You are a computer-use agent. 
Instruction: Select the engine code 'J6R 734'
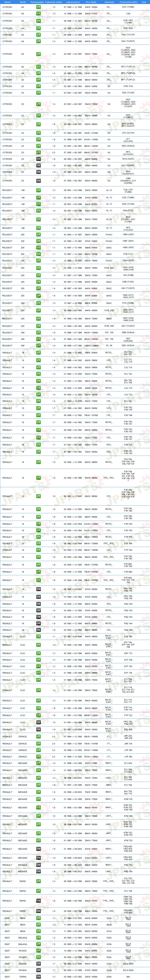[128, 744]
